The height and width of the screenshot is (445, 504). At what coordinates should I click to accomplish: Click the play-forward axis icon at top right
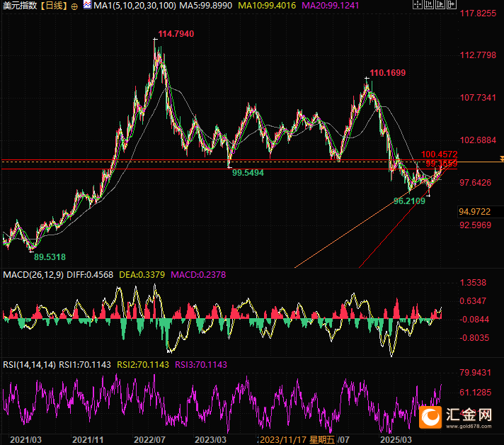coord(440,4)
